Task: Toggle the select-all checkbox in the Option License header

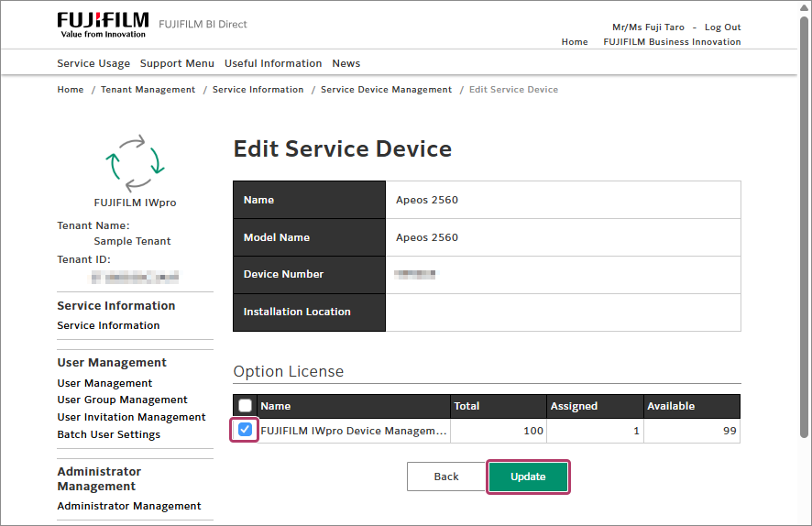Action: (x=245, y=405)
